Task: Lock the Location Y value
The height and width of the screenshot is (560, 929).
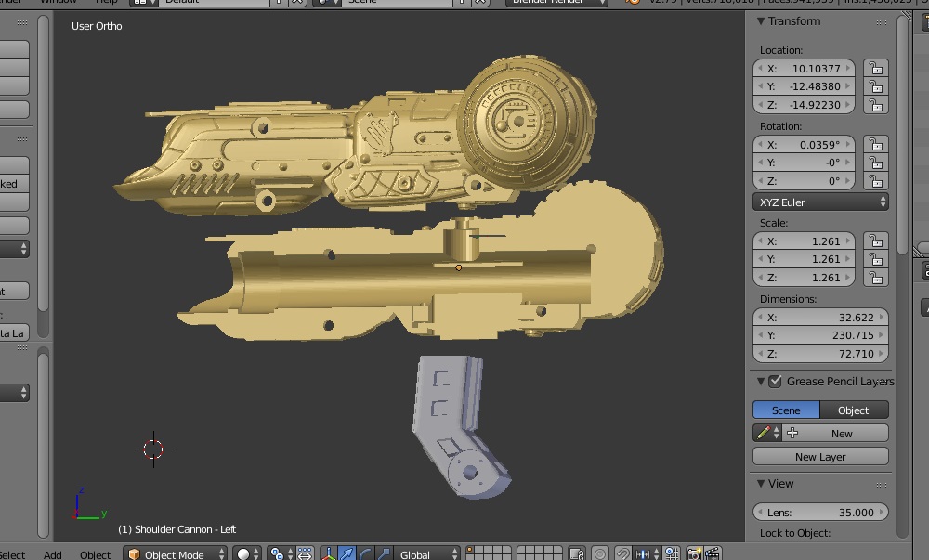Action: [x=876, y=86]
